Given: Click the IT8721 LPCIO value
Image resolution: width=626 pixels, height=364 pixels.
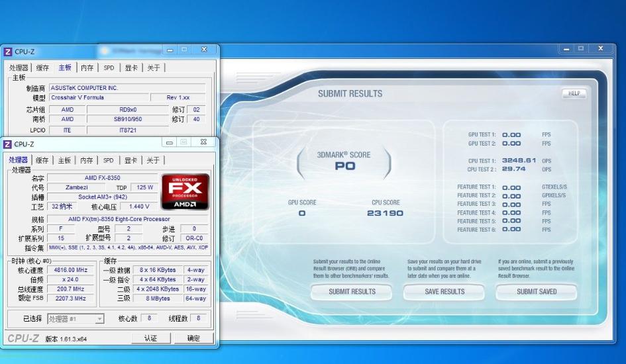Looking at the screenshot, I should click(x=128, y=130).
